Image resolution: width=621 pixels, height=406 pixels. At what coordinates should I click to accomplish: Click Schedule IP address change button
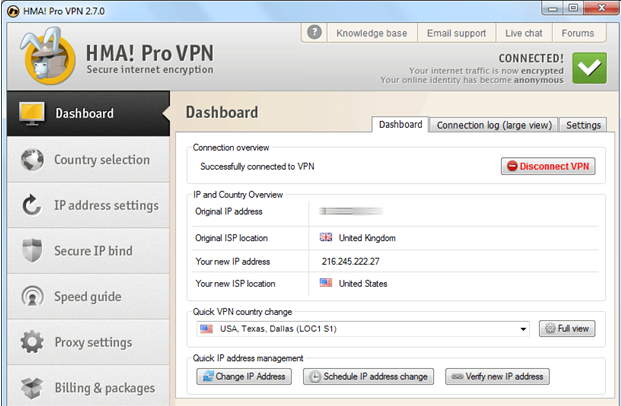pos(368,376)
